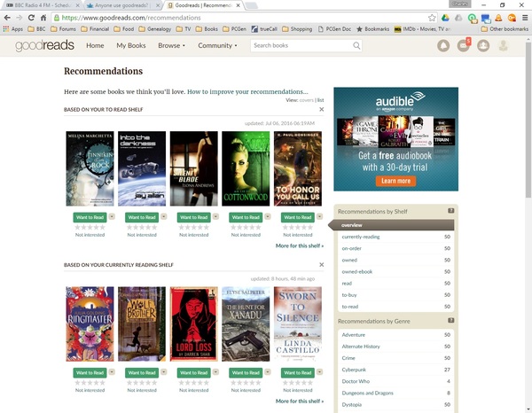Click Want to Read for Sworn to Silence
Viewport: 532px width, 413px height.
[x=298, y=372]
